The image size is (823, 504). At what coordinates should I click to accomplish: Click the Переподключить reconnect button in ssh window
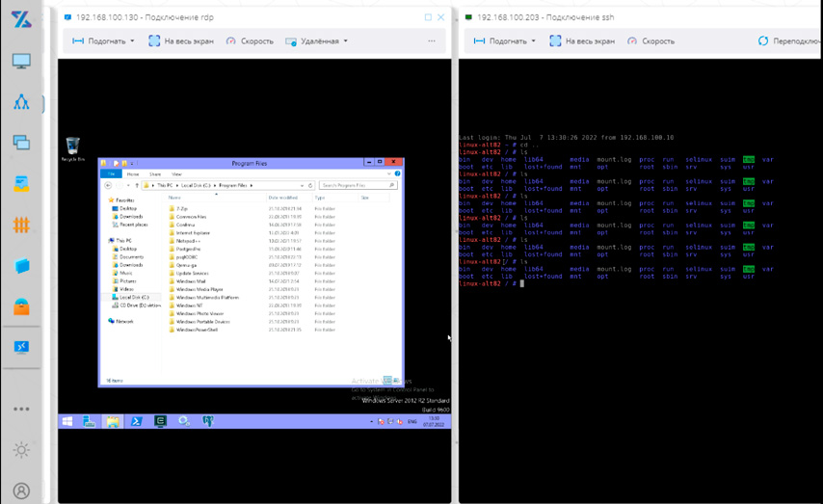click(x=790, y=40)
